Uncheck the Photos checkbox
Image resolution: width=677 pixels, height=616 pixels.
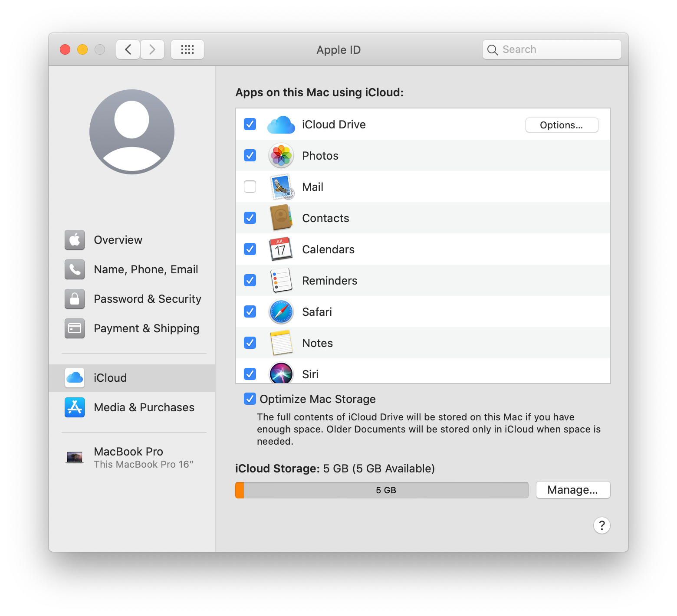[x=250, y=155]
